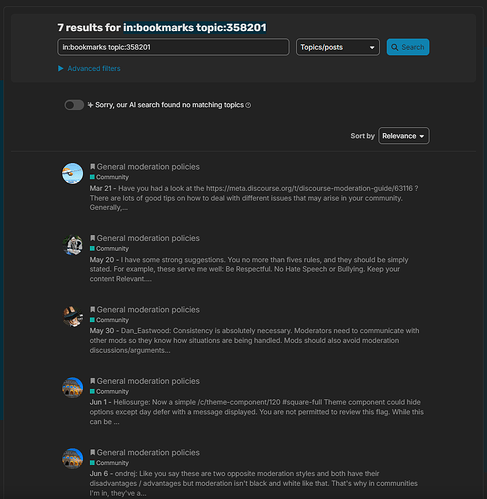Click the search query input field
Image resolution: width=487 pixels, height=499 pixels.
pyautogui.click(x=173, y=47)
